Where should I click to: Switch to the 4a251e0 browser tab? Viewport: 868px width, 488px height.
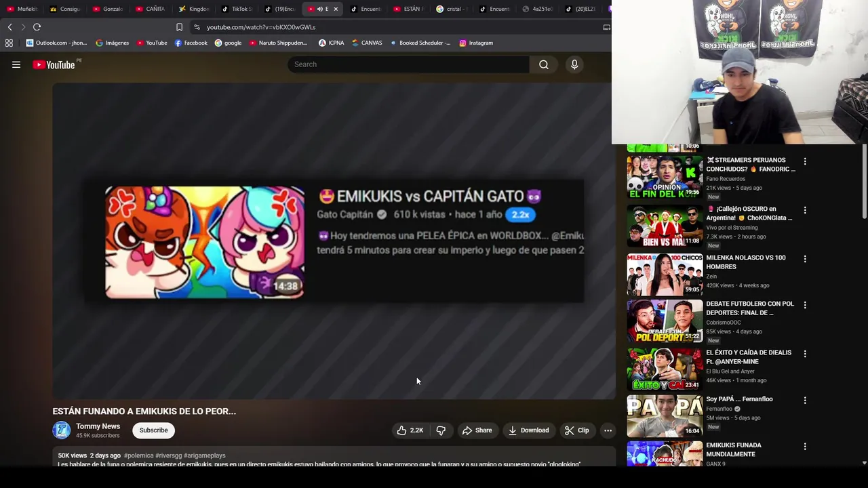pyautogui.click(x=538, y=9)
